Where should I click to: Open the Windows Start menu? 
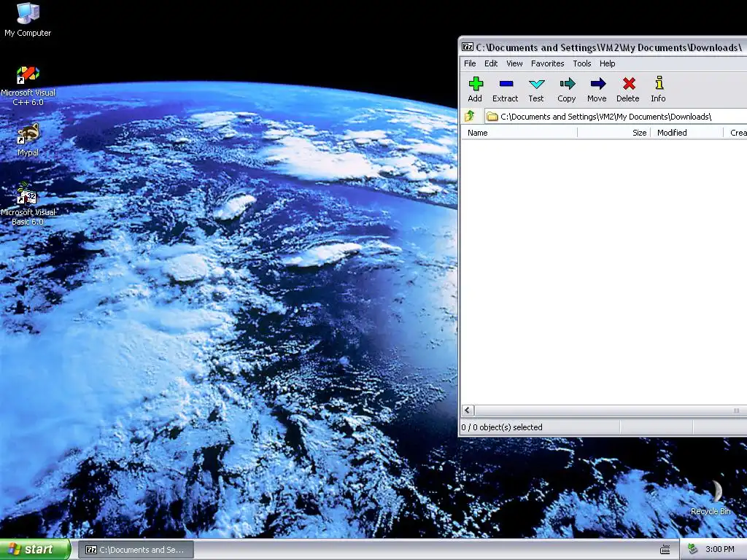(35, 550)
